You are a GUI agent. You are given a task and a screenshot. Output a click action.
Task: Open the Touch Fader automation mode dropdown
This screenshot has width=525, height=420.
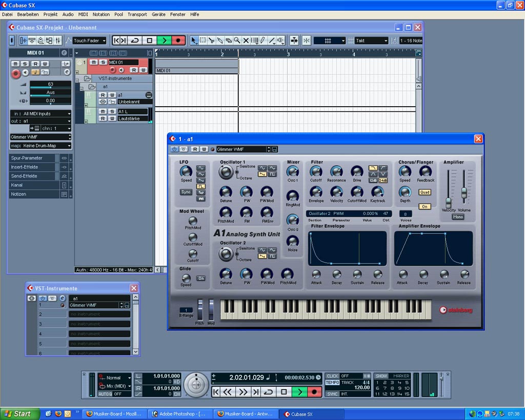[89, 41]
